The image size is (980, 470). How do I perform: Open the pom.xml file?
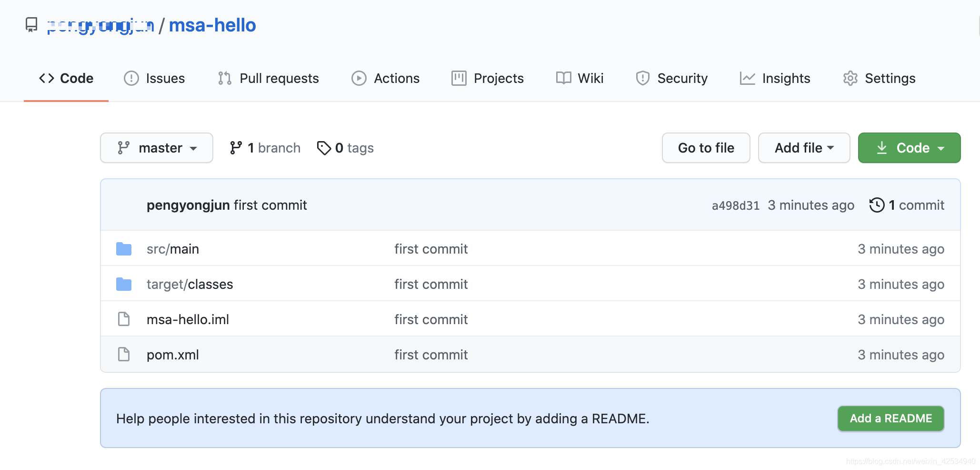point(173,355)
